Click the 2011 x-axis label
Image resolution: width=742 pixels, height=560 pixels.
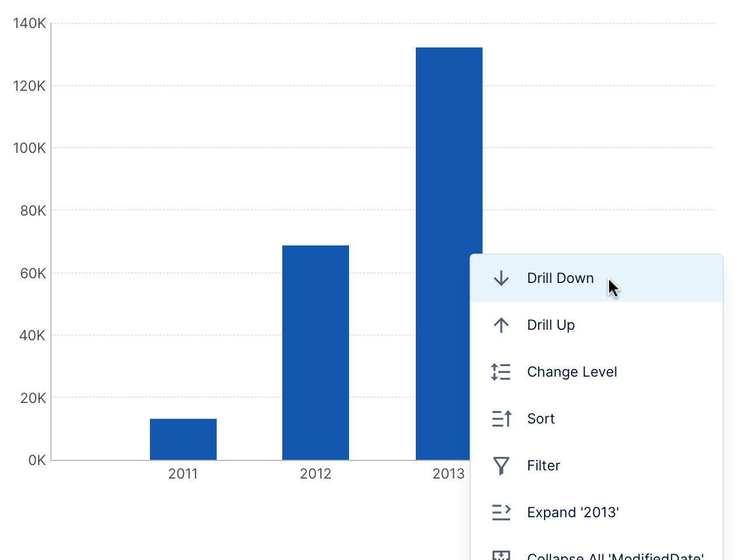pos(183,474)
